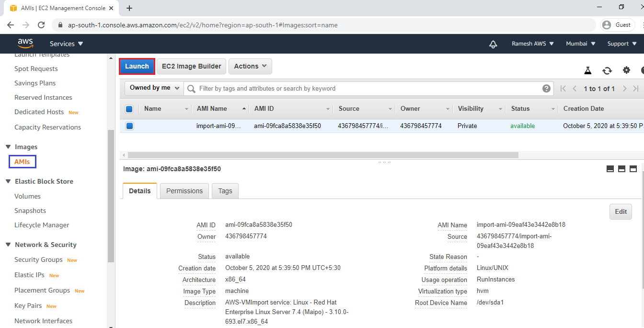Screen dimensions: 644x328
Task: Open the Mumbai region dropdown
Action: 581,44
